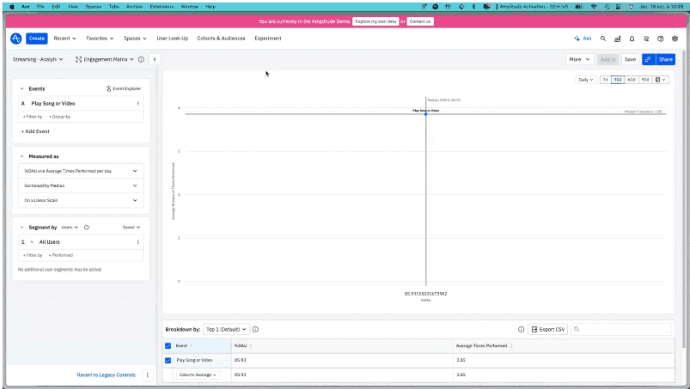Open the kebab menu beside Revert to Legacy Controls

[147, 375]
